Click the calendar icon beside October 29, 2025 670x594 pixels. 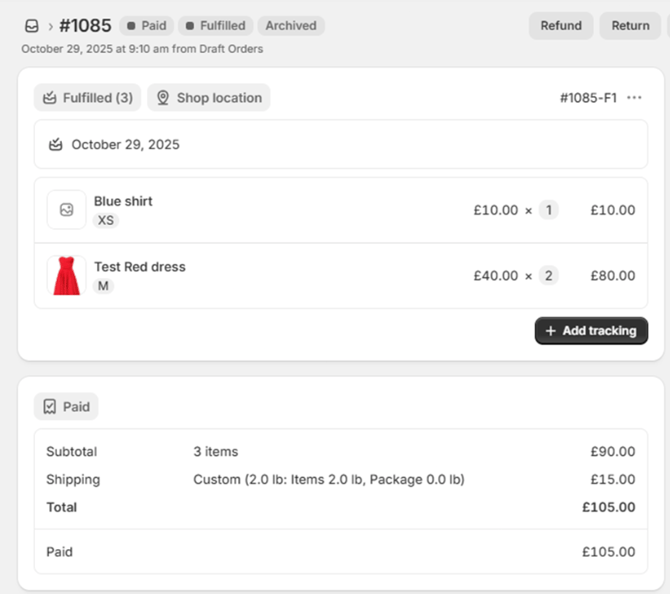click(x=56, y=145)
